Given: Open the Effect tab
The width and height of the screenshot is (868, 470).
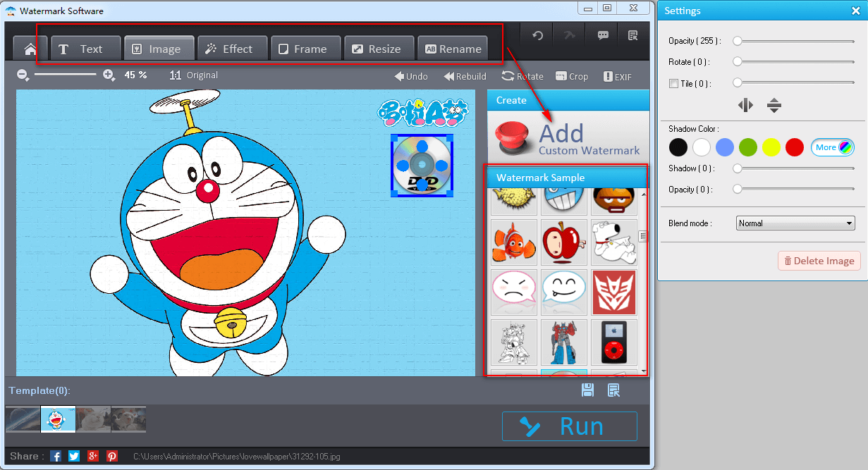Looking at the screenshot, I should (x=232, y=49).
